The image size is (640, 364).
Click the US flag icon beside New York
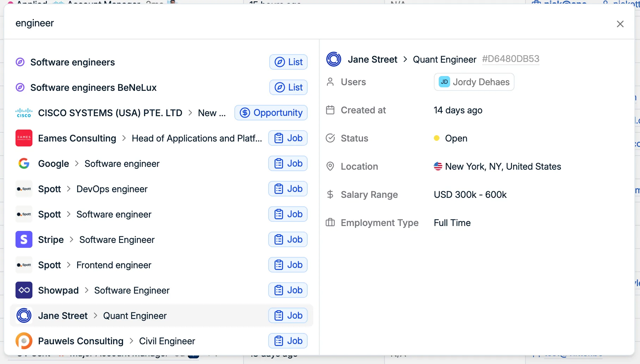tap(438, 166)
